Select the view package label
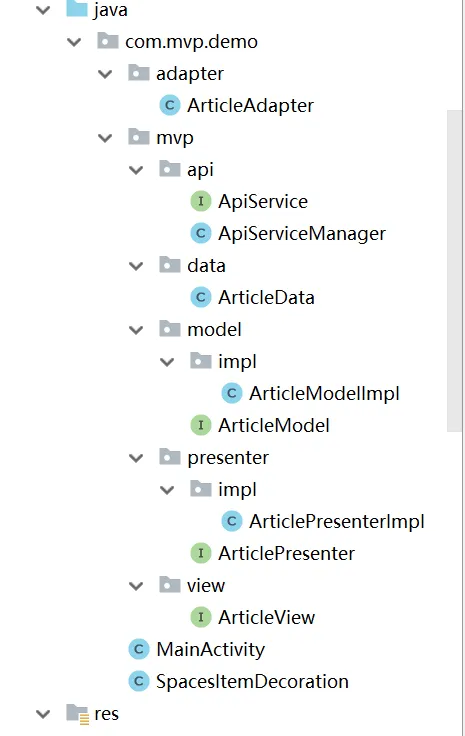Screen dimensions: 465x736 pos(206,585)
